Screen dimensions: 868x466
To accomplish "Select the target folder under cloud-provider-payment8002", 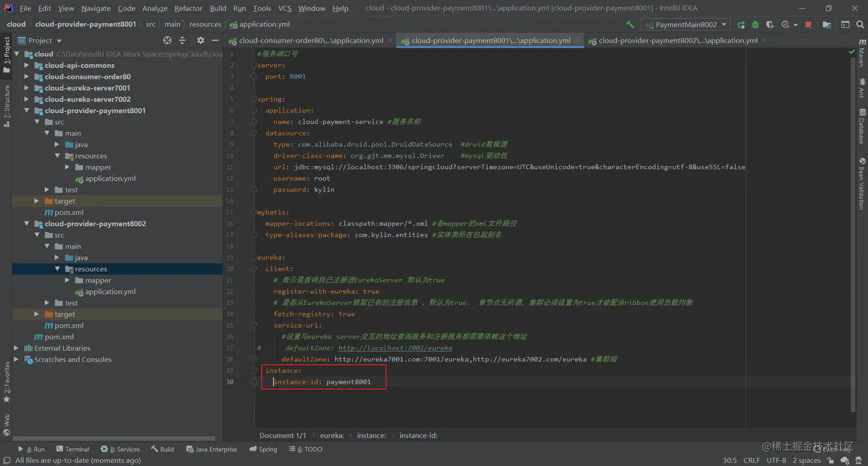I will point(65,314).
